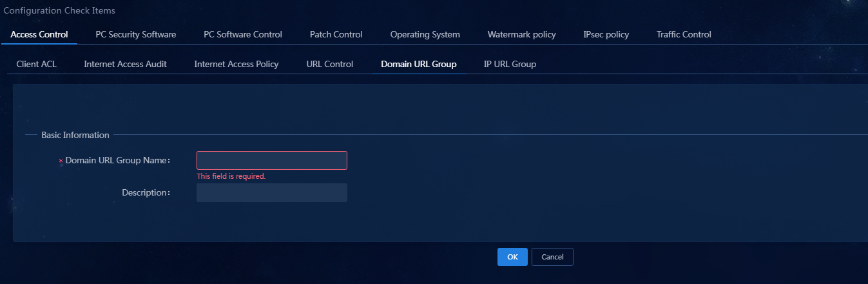Cancel the new group form
This screenshot has width=868, height=284.
(552, 257)
